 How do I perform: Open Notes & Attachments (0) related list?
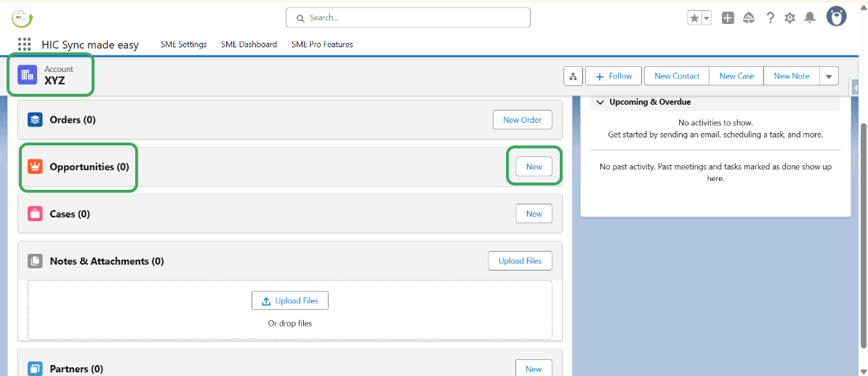click(x=107, y=261)
